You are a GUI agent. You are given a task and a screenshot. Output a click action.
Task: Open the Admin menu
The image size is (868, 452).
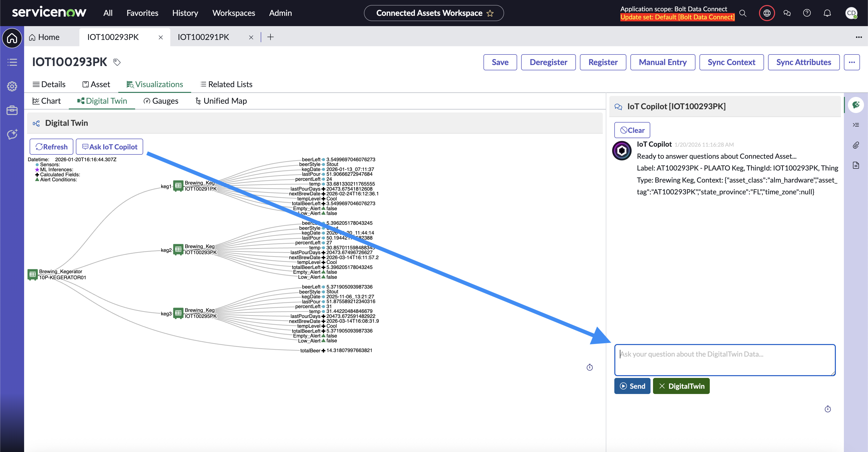(280, 13)
